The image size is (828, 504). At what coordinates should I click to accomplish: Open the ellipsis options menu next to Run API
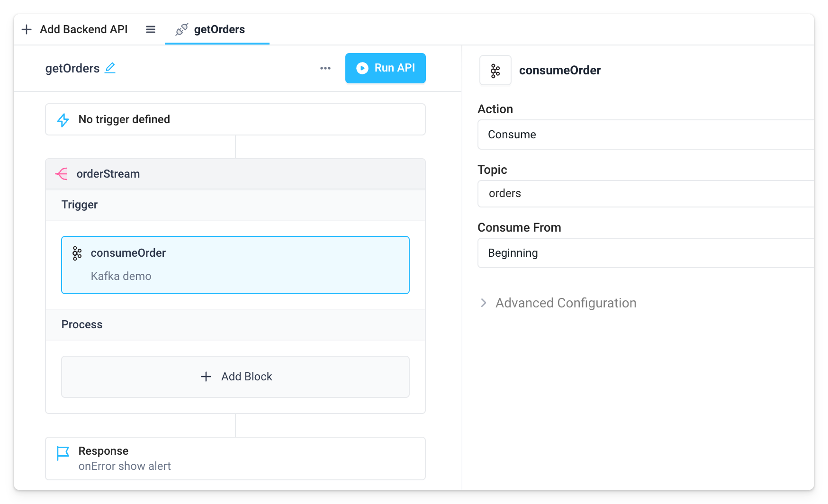[325, 68]
